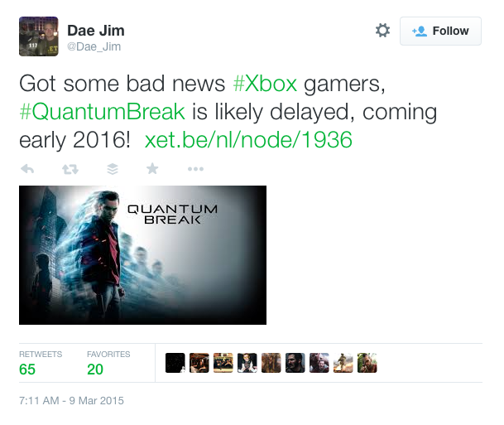The height and width of the screenshot is (425, 504).
Task: Open the #Xbox hashtag
Action: (265, 84)
